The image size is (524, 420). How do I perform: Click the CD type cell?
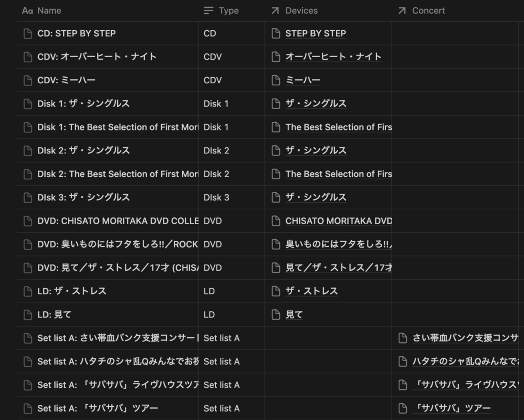[231, 33]
